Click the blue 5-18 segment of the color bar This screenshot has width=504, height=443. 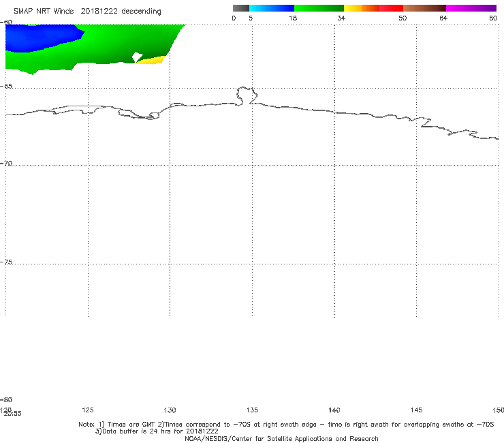[x=272, y=8]
